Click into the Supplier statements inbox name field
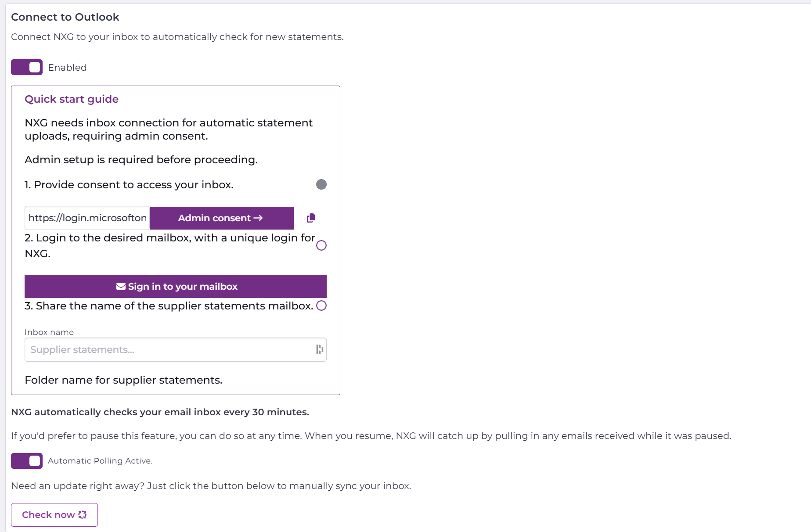The height and width of the screenshot is (532, 811). [x=169, y=349]
